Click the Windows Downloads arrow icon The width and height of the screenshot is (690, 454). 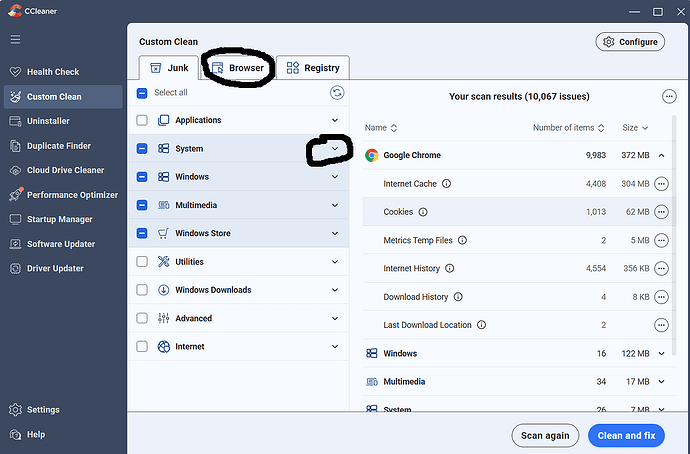pos(163,290)
